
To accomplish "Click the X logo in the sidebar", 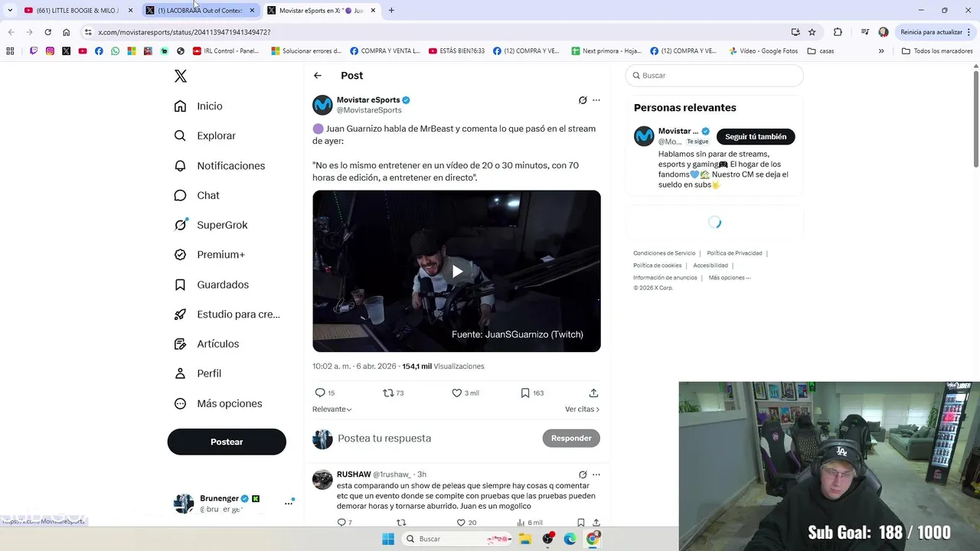I will pos(180,76).
